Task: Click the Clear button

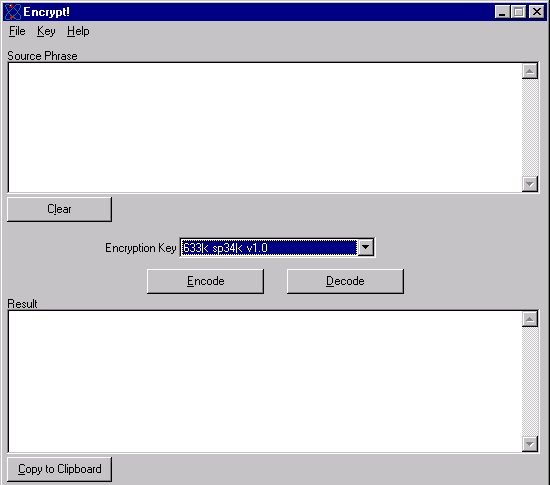Action: (x=59, y=209)
